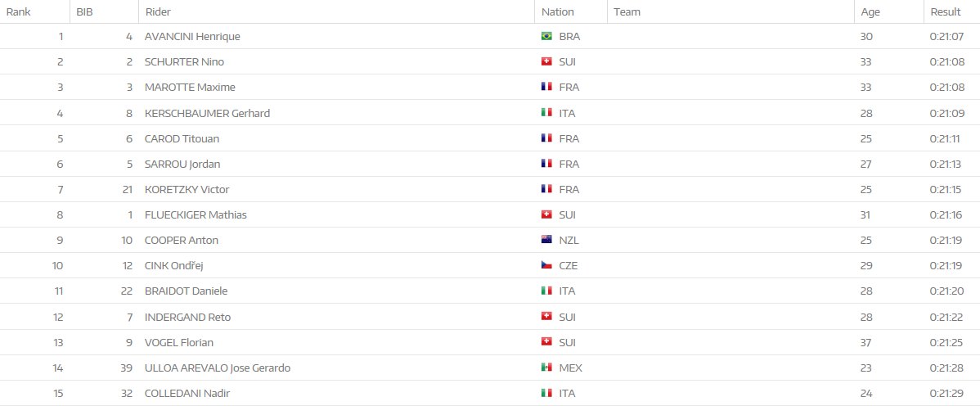The width and height of the screenshot is (980, 406).
Task: Click the Brazil flag icon beside AVANCINI
Action: tap(546, 37)
